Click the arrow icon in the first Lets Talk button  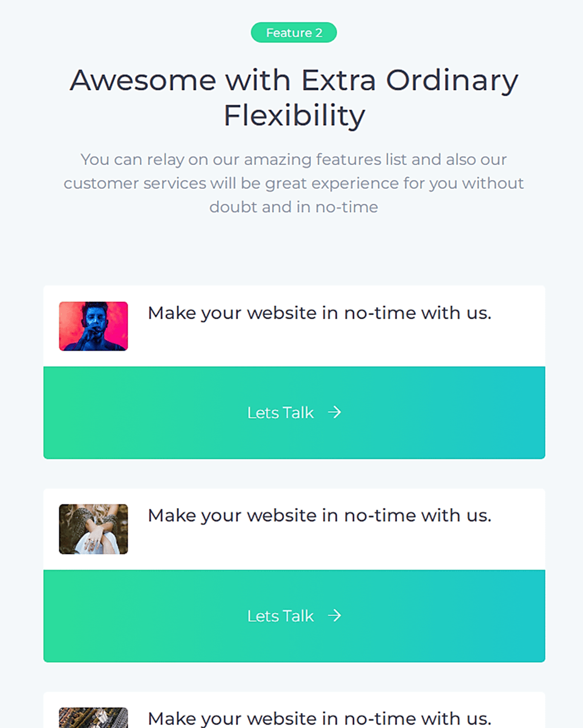pos(335,412)
